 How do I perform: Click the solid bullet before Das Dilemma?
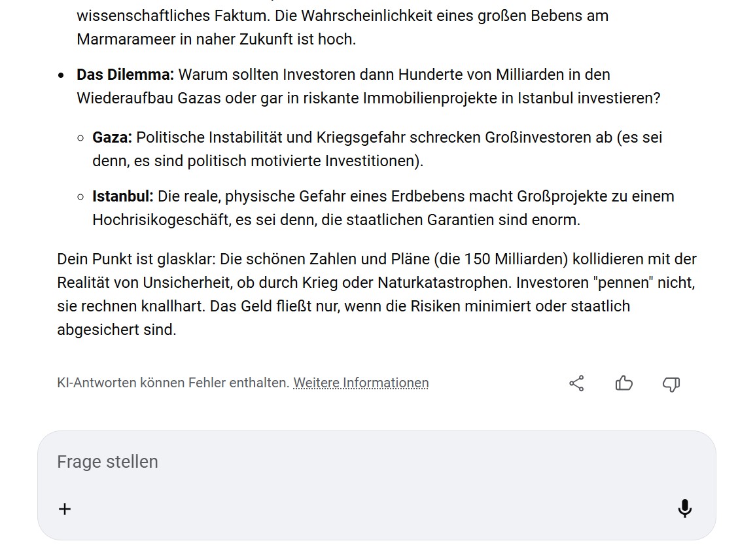click(x=61, y=75)
